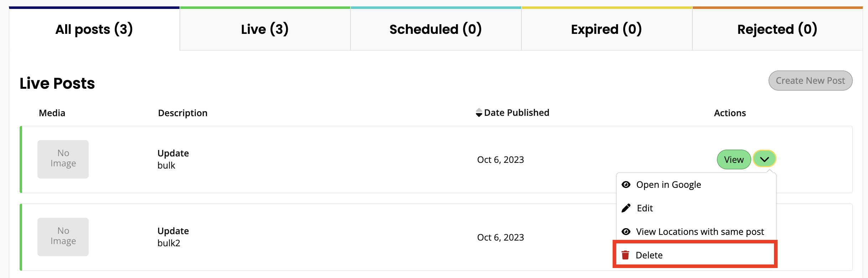Toggle visibility via Open in Google eye icon

(626, 184)
